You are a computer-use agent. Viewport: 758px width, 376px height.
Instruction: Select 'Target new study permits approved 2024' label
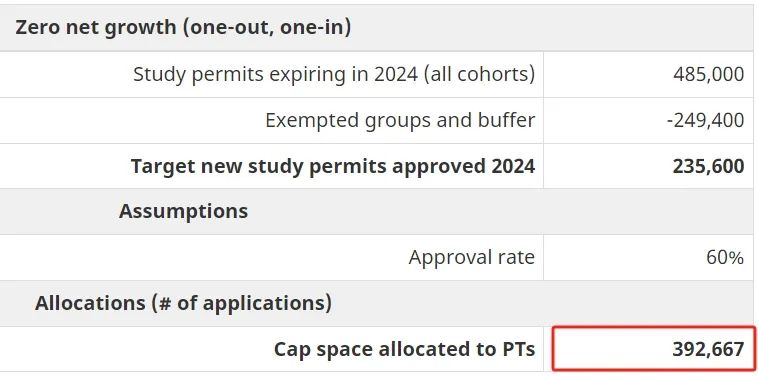click(x=333, y=166)
